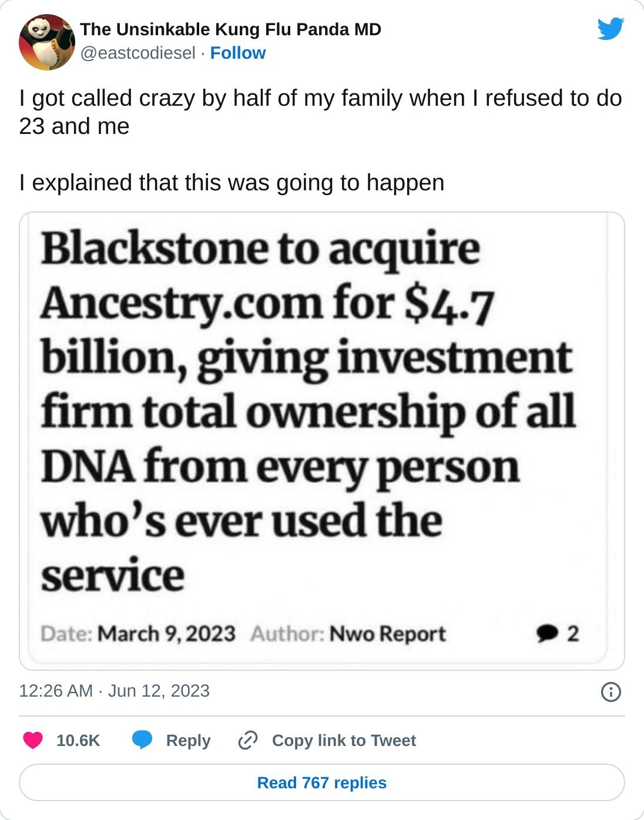644x820 pixels.
Task: Click the comment bubble icon in the article image
Action: point(546,633)
